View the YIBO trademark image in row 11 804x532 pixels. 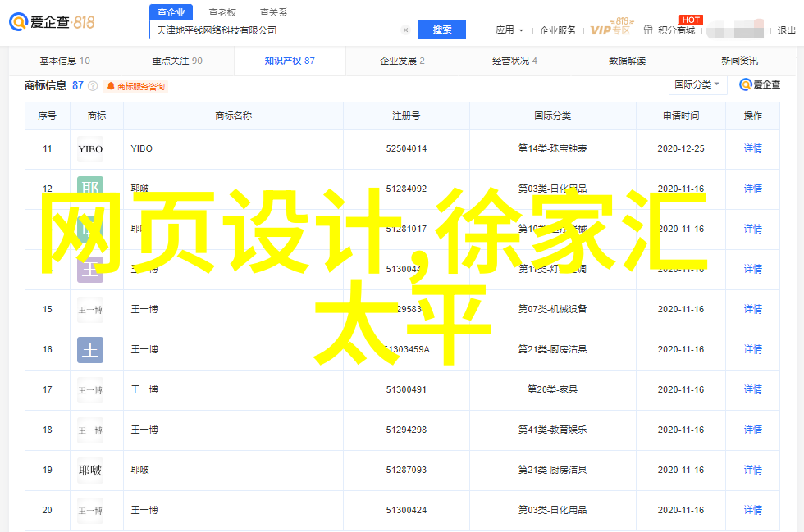[90, 149]
